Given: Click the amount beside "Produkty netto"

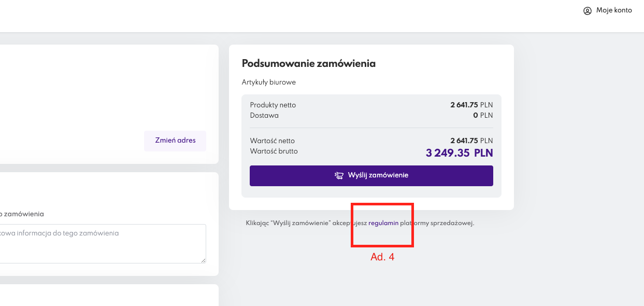Looking at the screenshot, I should click(471, 105).
